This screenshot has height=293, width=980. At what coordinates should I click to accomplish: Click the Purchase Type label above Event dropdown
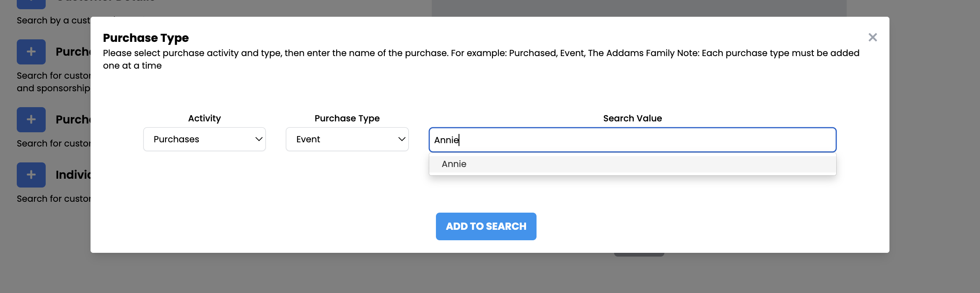pyautogui.click(x=347, y=118)
